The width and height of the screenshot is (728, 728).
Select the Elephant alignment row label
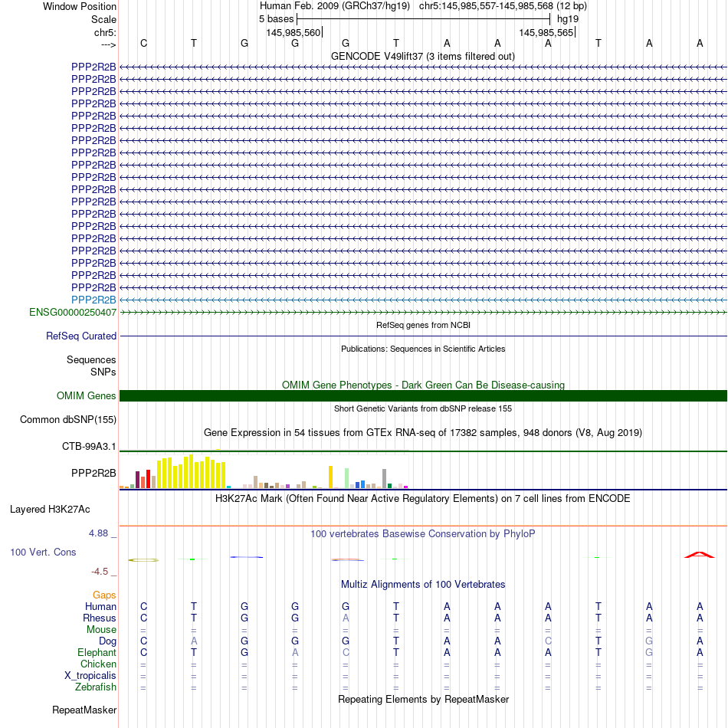97,653
